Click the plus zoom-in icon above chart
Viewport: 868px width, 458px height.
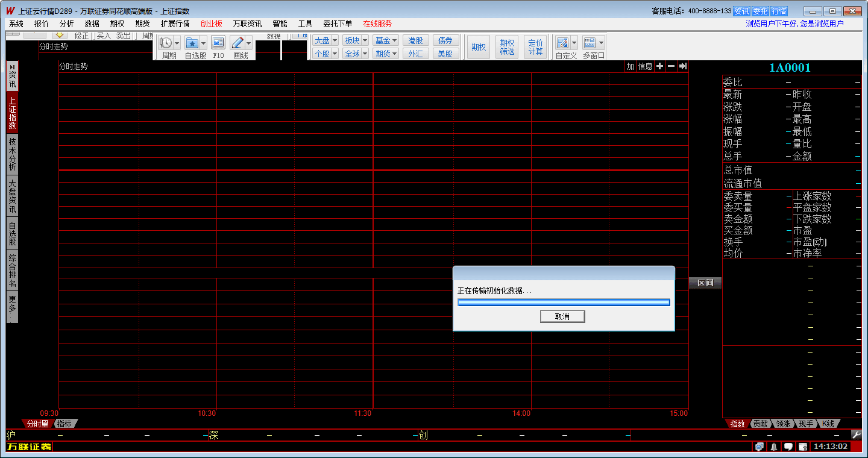pos(659,66)
